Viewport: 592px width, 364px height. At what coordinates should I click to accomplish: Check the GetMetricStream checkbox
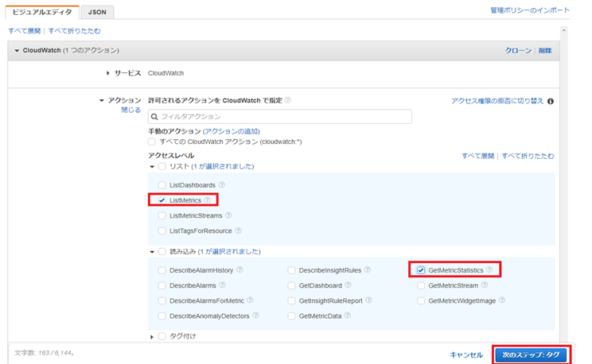421,285
